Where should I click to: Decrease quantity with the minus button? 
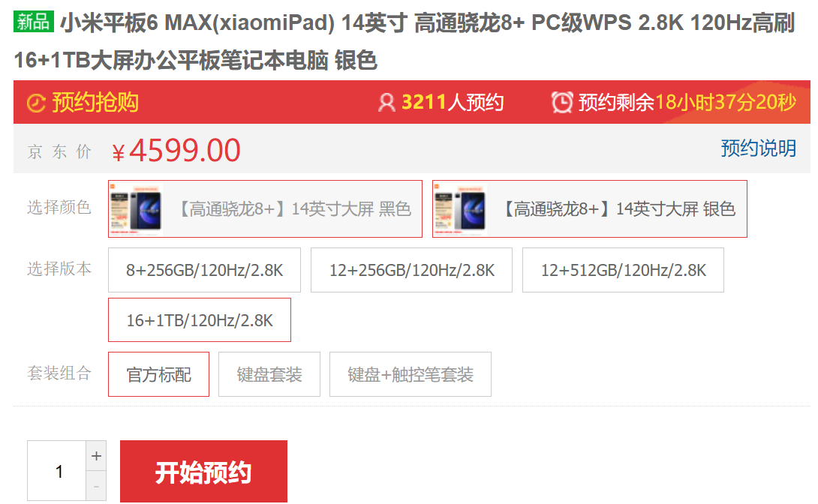pos(96,486)
